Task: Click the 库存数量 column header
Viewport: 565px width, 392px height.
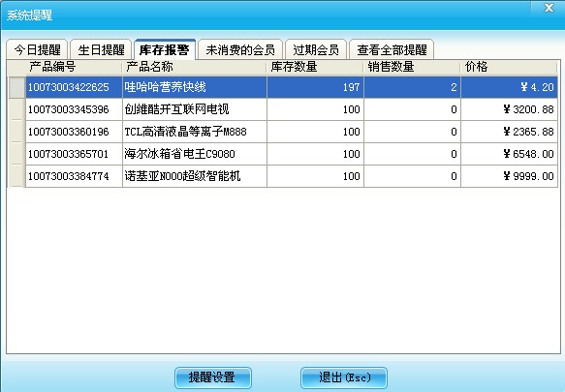Action: coord(315,67)
